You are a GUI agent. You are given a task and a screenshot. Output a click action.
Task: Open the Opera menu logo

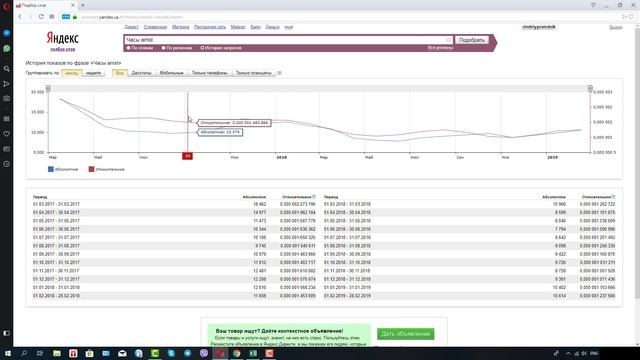coord(6,6)
